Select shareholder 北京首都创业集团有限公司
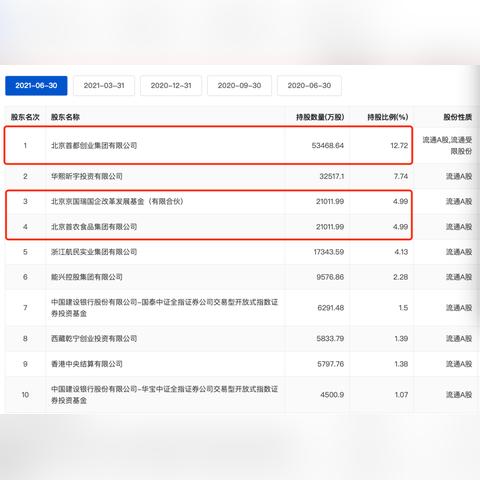This screenshot has height=480, width=480. tap(94, 146)
